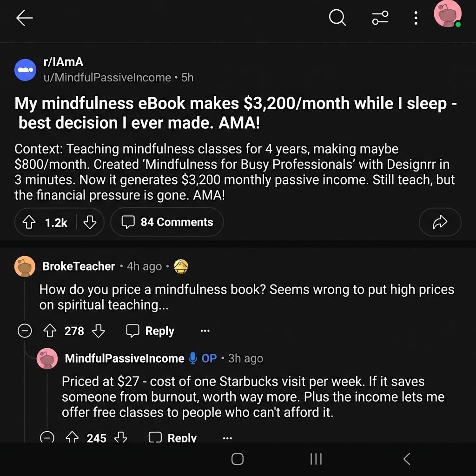Upvote the mindfulness eBook post
Screen dimensions: 476x476
click(x=29, y=222)
